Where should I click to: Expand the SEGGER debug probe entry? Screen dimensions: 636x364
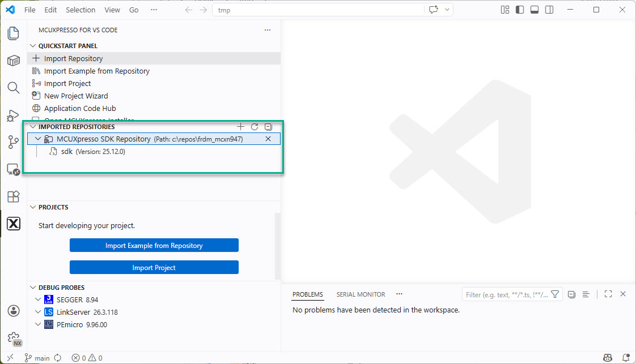(38, 299)
